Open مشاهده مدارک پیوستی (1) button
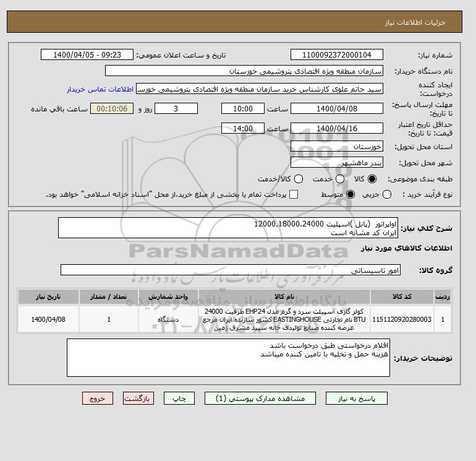The image size is (476, 461). (x=260, y=399)
